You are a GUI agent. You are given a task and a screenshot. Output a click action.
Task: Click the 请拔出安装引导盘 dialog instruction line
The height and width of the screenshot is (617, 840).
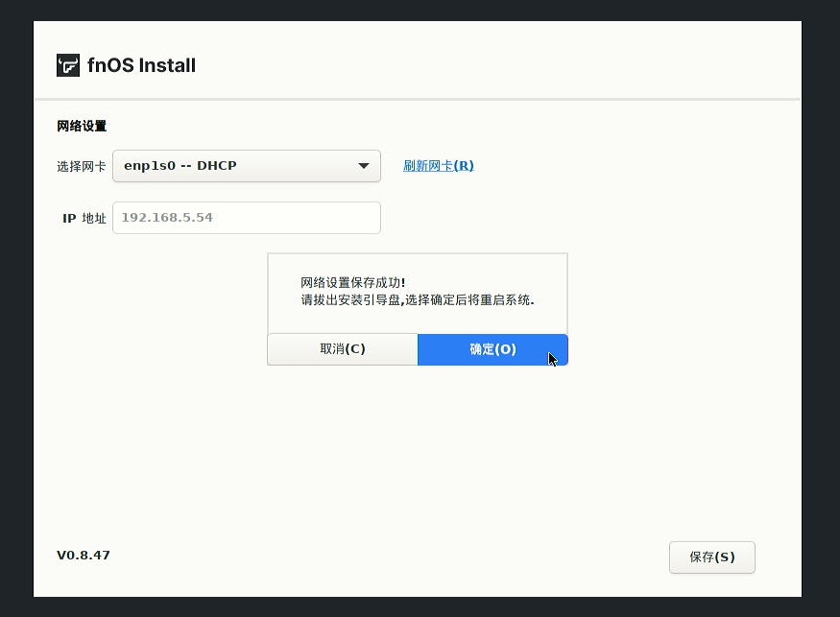418,299
